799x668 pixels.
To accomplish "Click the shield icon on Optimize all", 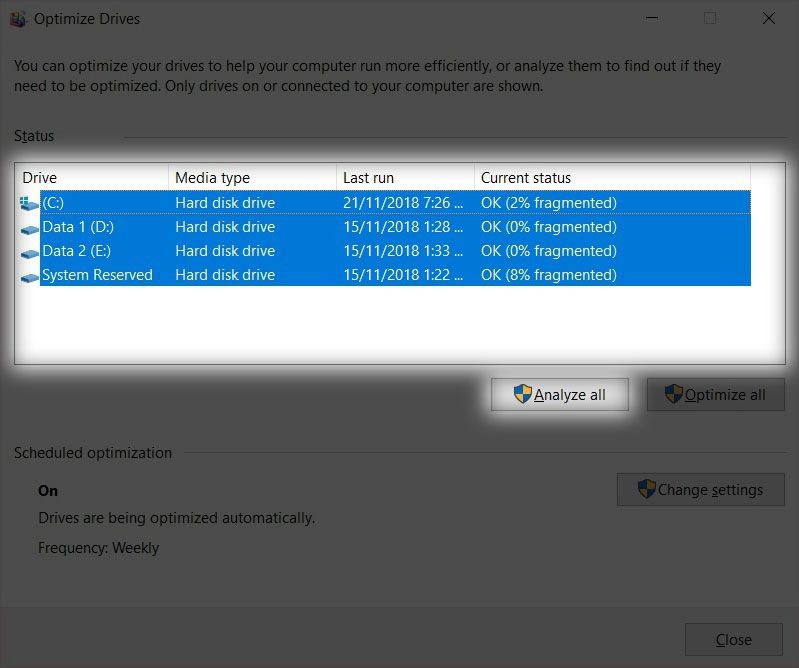I will 673,394.
